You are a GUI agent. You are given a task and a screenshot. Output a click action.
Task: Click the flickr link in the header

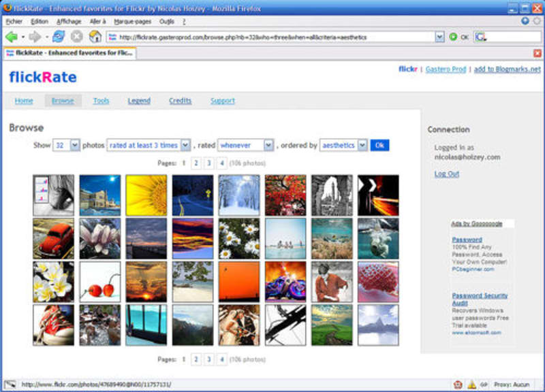click(x=407, y=69)
